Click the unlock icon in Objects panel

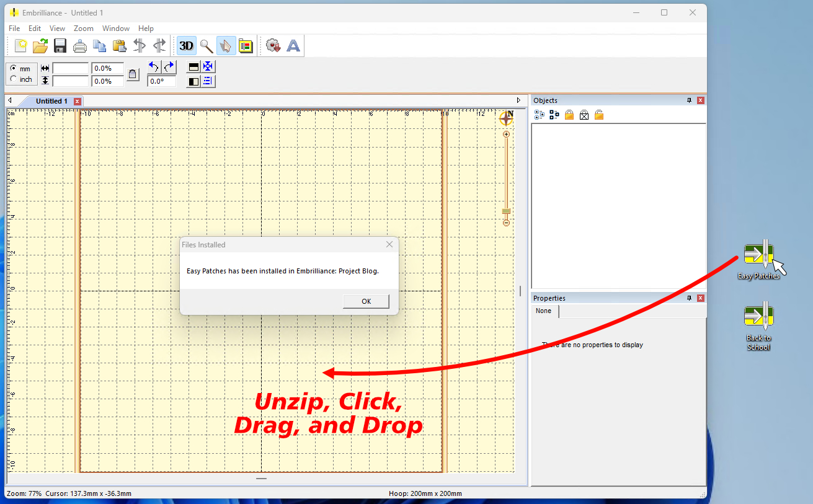click(599, 115)
